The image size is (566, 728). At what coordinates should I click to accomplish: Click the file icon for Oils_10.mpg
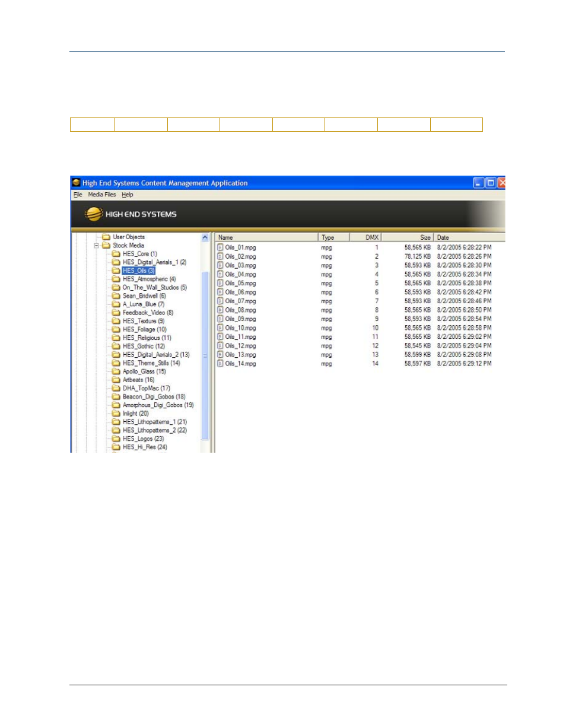pyautogui.click(x=220, y=328)
